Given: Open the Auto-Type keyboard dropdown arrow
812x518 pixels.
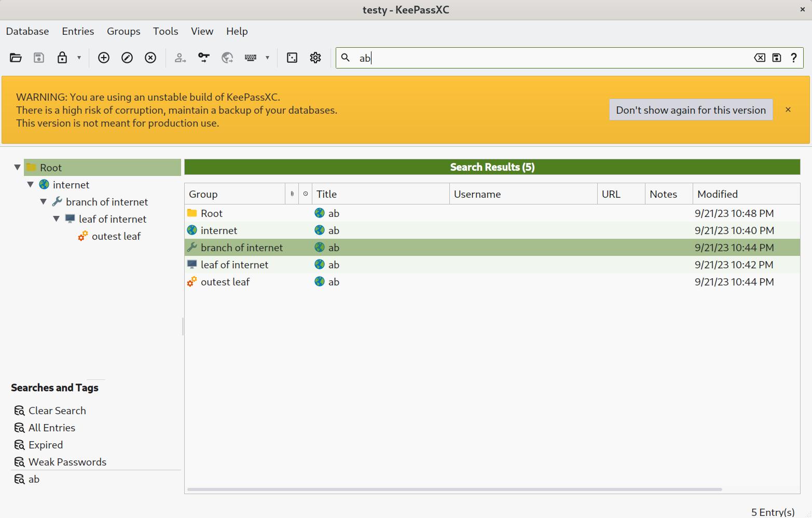Looking at the screenshot, I should pos(267,58).
